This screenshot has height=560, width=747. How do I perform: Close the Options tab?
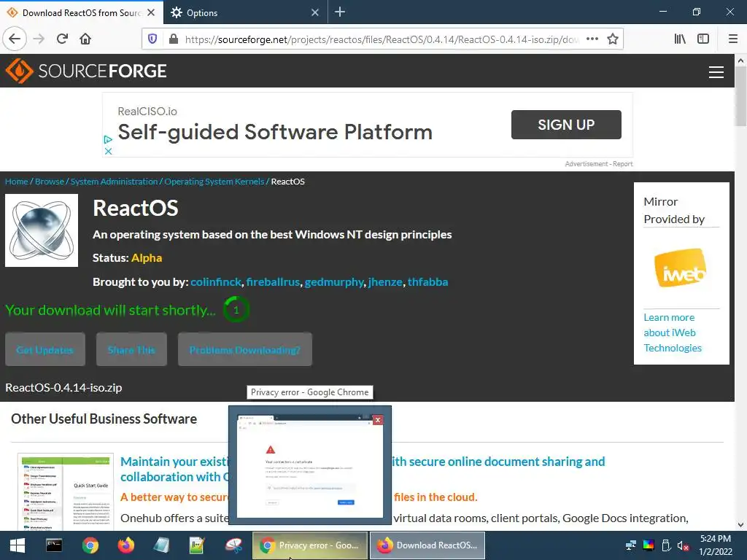(315, 13)
